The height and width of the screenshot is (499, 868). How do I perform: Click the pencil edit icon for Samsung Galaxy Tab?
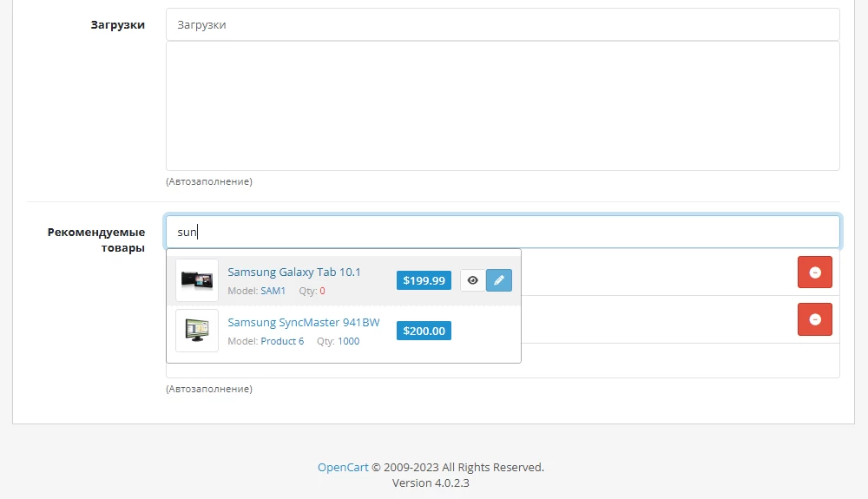tap(499, 280)
